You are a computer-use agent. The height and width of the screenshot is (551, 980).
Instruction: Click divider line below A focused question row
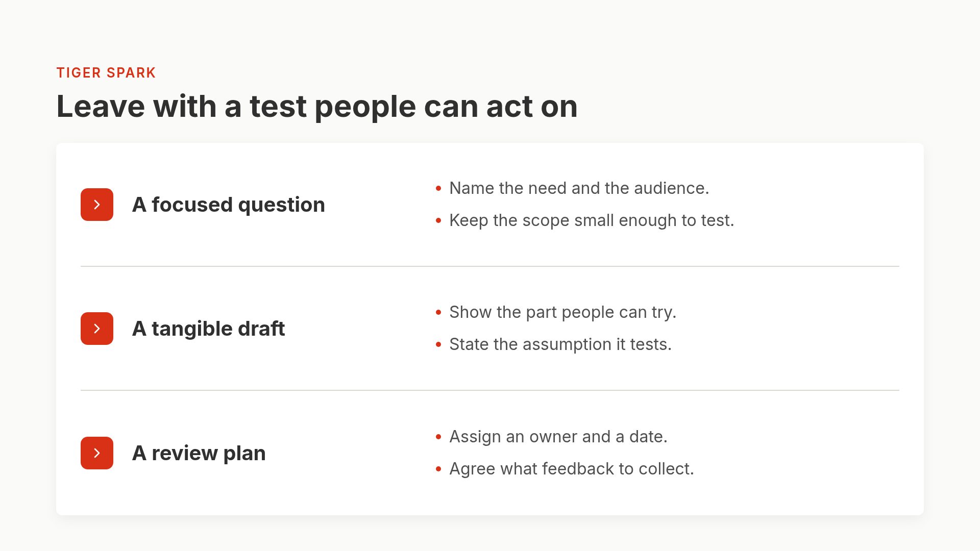click(x=490, y=266)
